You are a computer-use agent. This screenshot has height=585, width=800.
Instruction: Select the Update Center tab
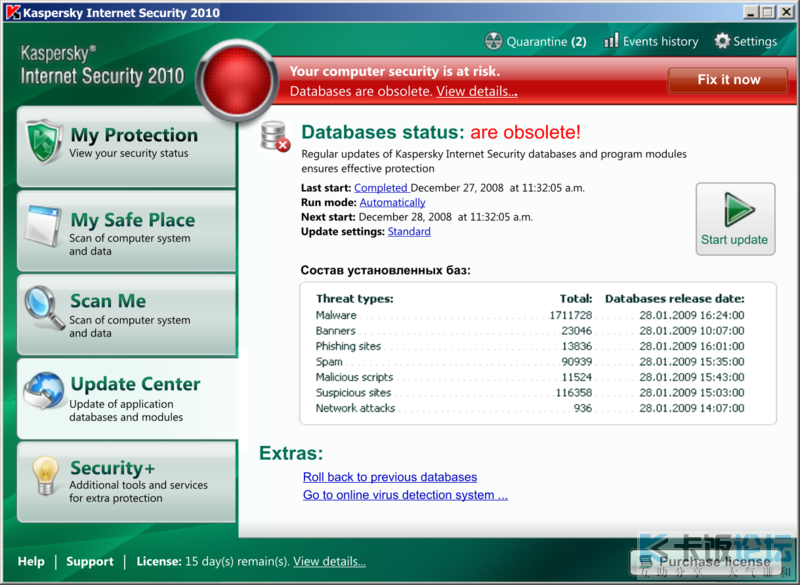pos(128,399)
